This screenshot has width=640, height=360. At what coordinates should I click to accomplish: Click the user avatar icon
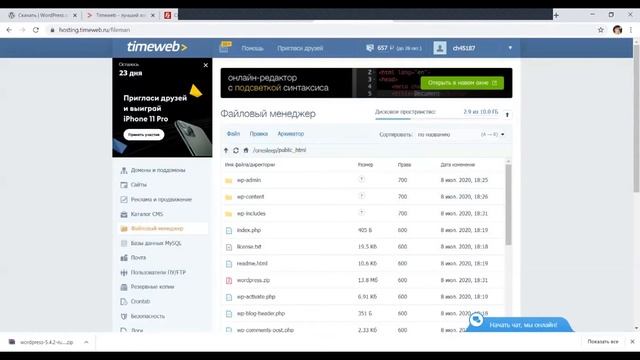tap(440, 48)
